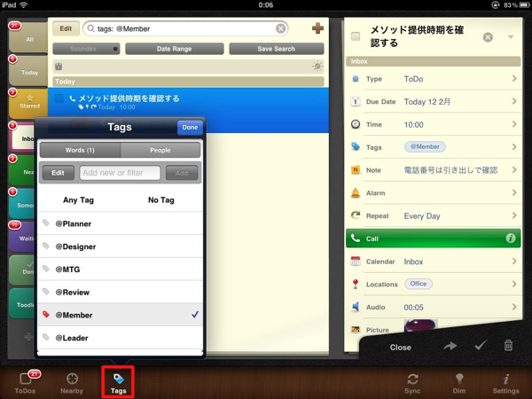Tap the red tag icon beside @Member
Image resolution: width=532 pixels, height=399 pixels.
(x=46, y=315)
